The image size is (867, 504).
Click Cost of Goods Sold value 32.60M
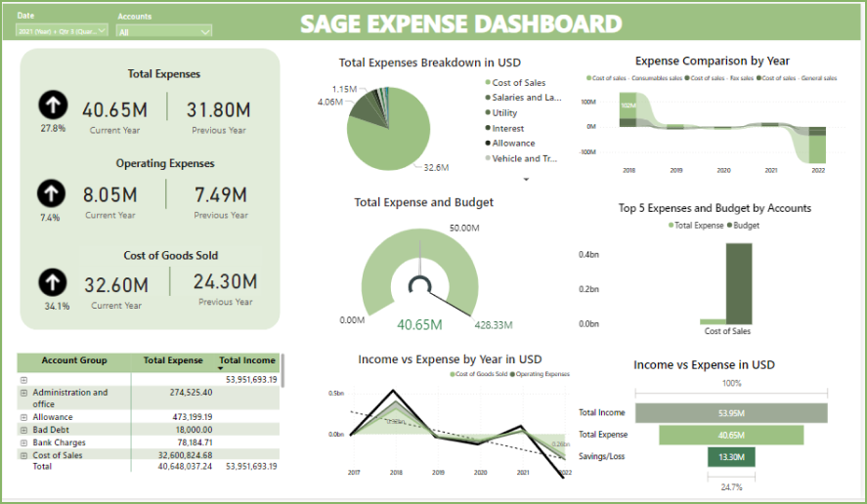click(x=116, y=285)
